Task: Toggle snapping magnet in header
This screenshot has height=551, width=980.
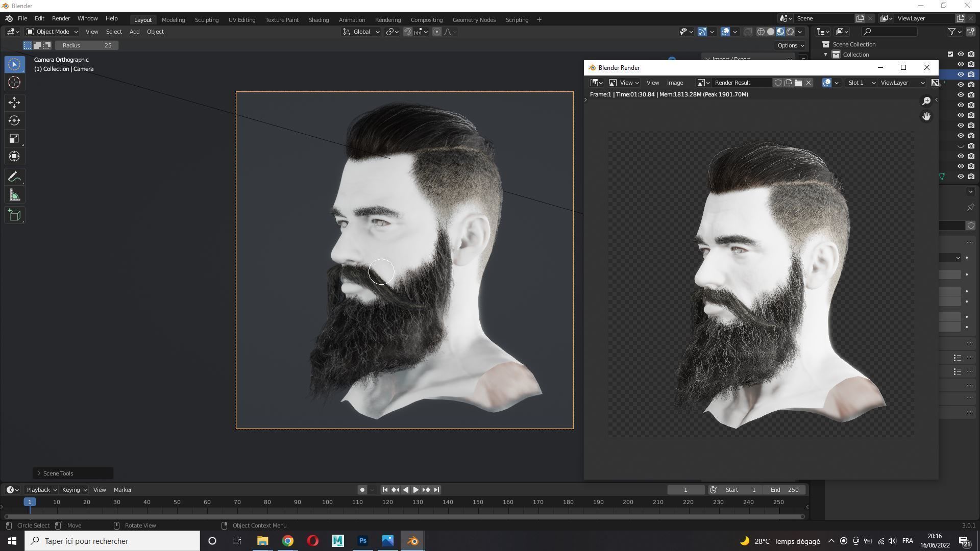Action: pos(408,32)
